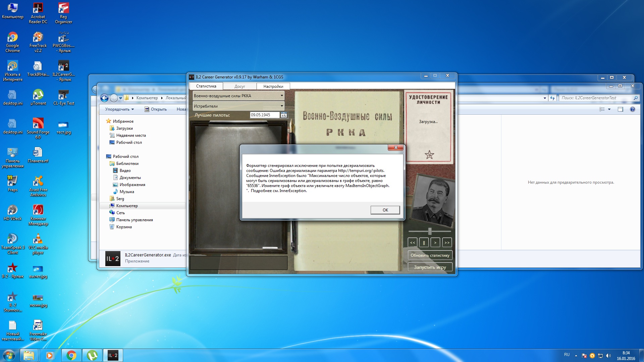The image size is (644, 362).
Task: Click Открыть in Explorer toolbar
Action: click(x=156, y=109)
